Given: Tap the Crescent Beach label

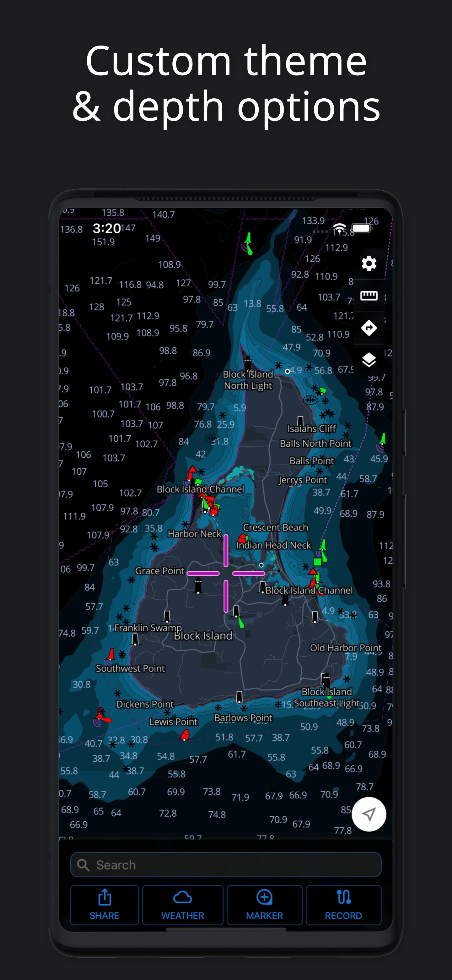Looking at the screenshot, I should pyautogui.click(x=275, y=527).
